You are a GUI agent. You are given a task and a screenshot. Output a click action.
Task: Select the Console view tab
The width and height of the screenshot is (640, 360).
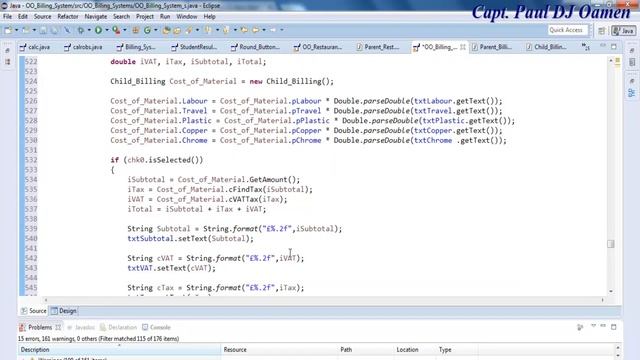pyautogui.click(x=156, y=327)
